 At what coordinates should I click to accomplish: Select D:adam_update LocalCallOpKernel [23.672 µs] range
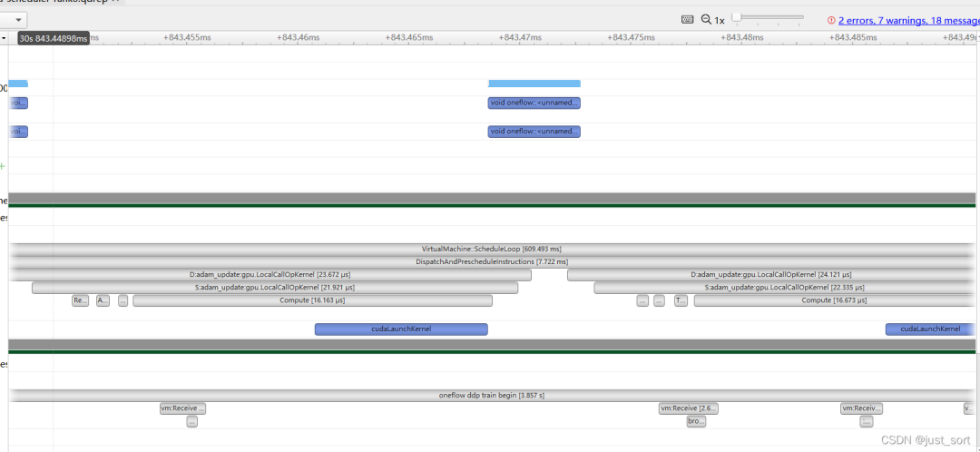click(270, 274)
